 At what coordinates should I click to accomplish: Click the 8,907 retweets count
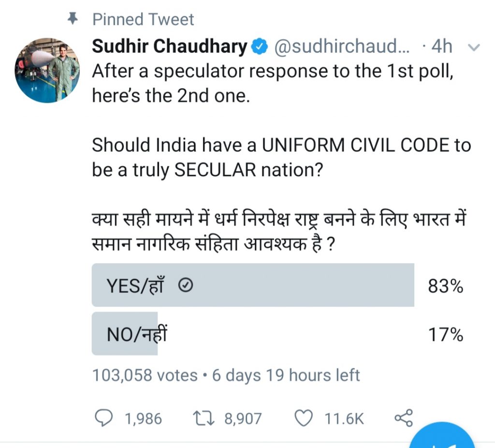[243, 419]
